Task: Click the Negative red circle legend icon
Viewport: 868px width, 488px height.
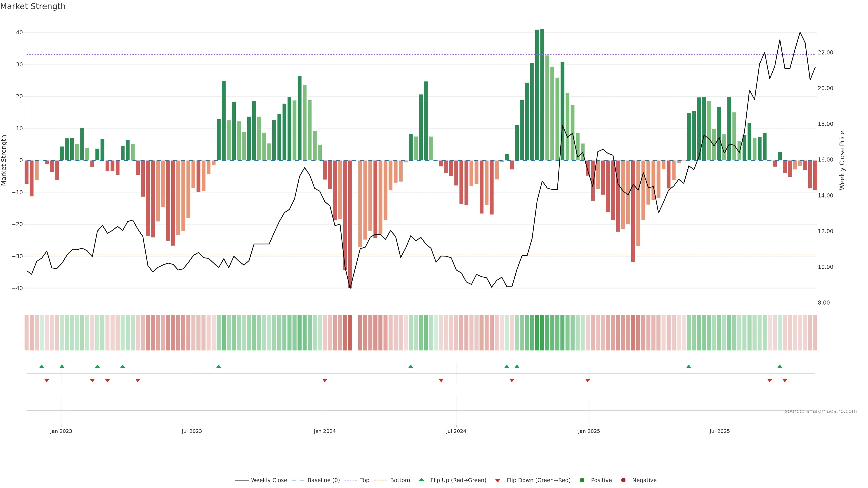Action: tap(623, 480)
